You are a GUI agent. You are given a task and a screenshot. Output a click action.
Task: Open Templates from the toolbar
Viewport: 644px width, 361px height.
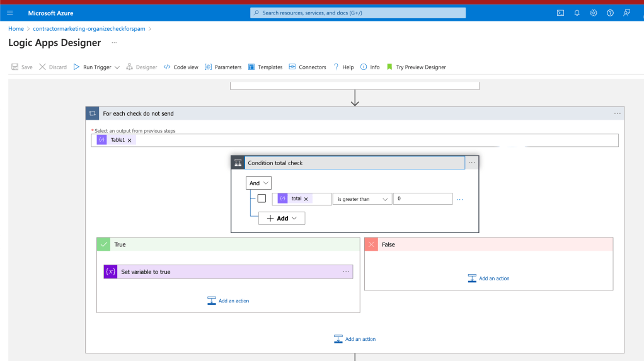265,67
